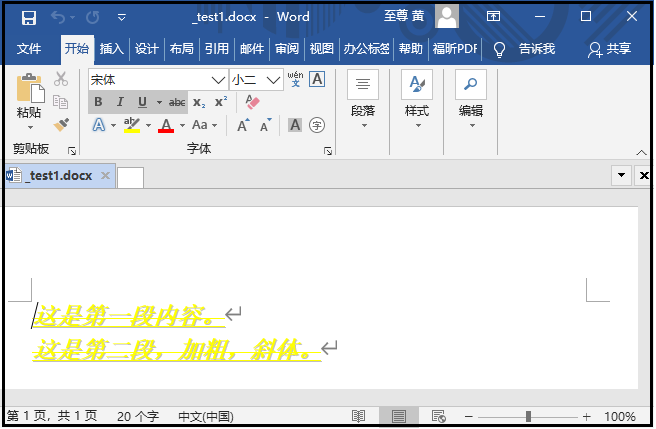Open the 文件 menu

click(x=29, y=49)
